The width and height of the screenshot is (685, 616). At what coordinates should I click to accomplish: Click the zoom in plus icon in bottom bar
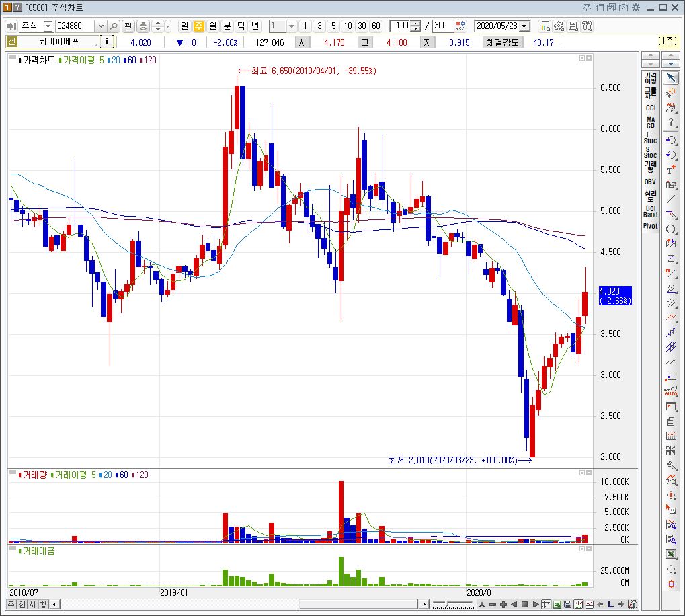click(x=503, y=605)
